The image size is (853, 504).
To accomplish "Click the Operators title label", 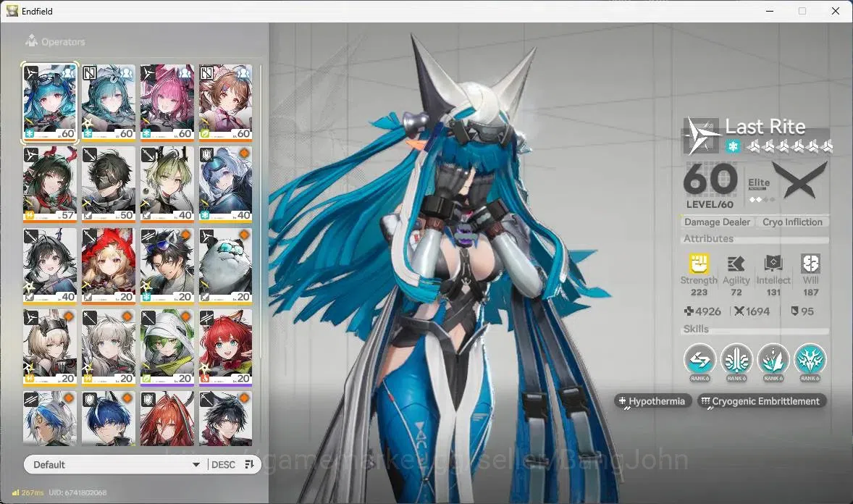I will pos(63,42).
